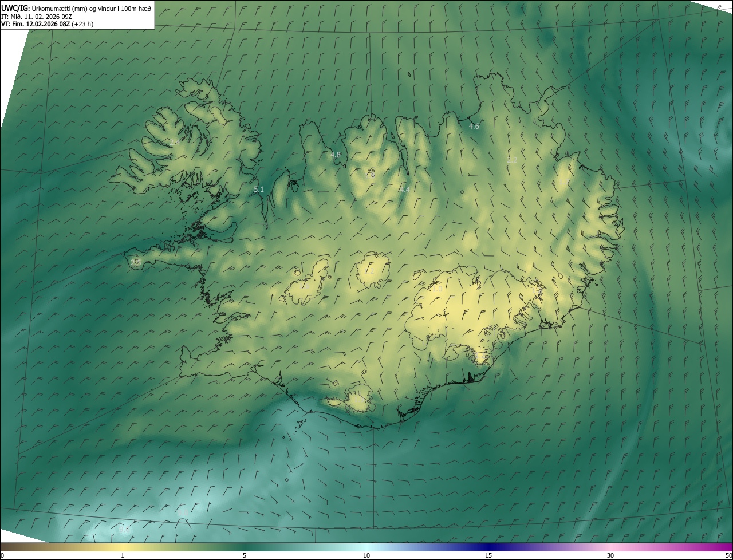
Task: Click the "IT: Mið. 11. 02. 2026 09Z" line
Action: (36, 17)
